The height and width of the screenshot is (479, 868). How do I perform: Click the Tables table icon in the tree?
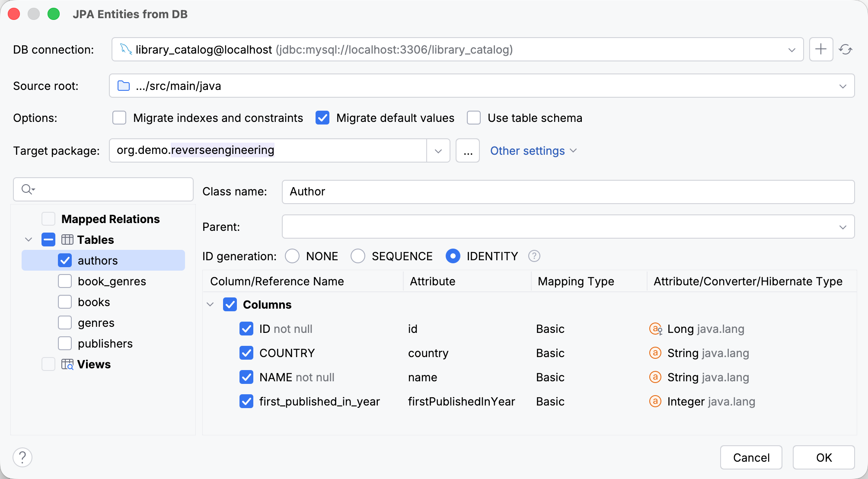pyautogui.click(x=67, y=239)
